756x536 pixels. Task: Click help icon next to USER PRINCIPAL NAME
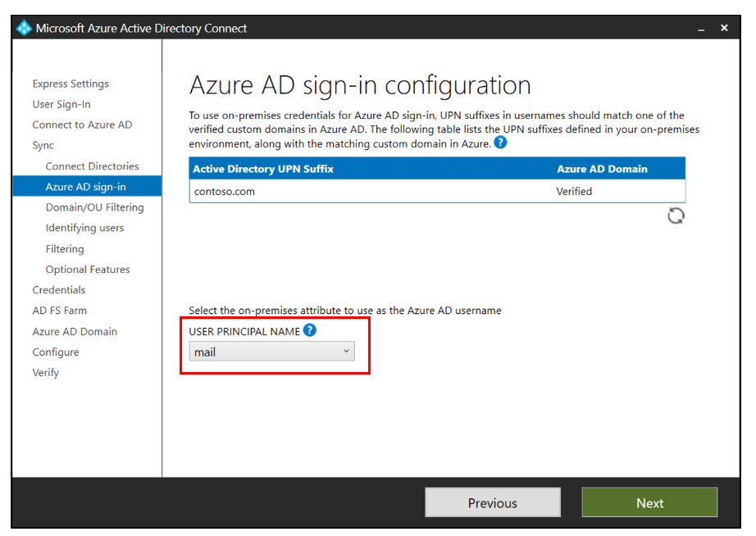click(309, 330)
